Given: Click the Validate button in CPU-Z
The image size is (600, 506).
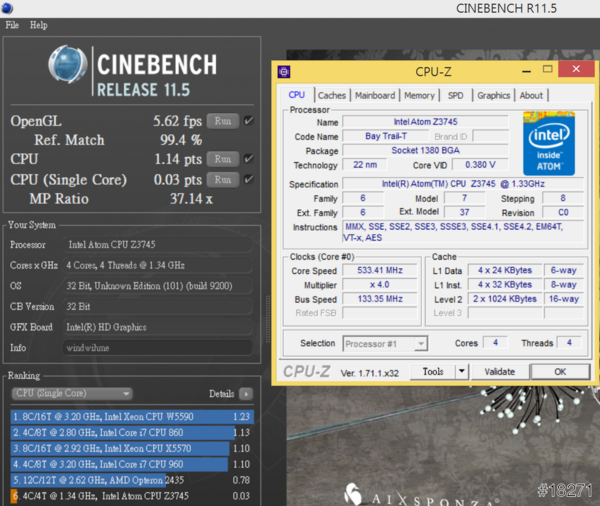Looking at the screenshot, I should tap(499, 372).
